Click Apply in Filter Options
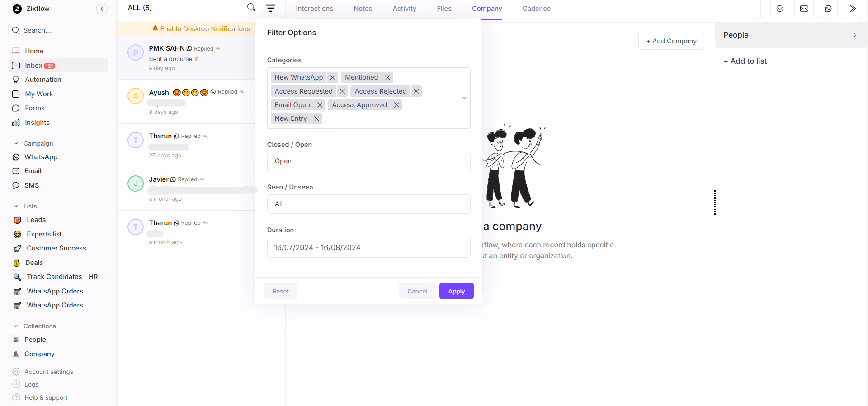The width and height of the screenshot is (868, 406). [x=456, y=291]
